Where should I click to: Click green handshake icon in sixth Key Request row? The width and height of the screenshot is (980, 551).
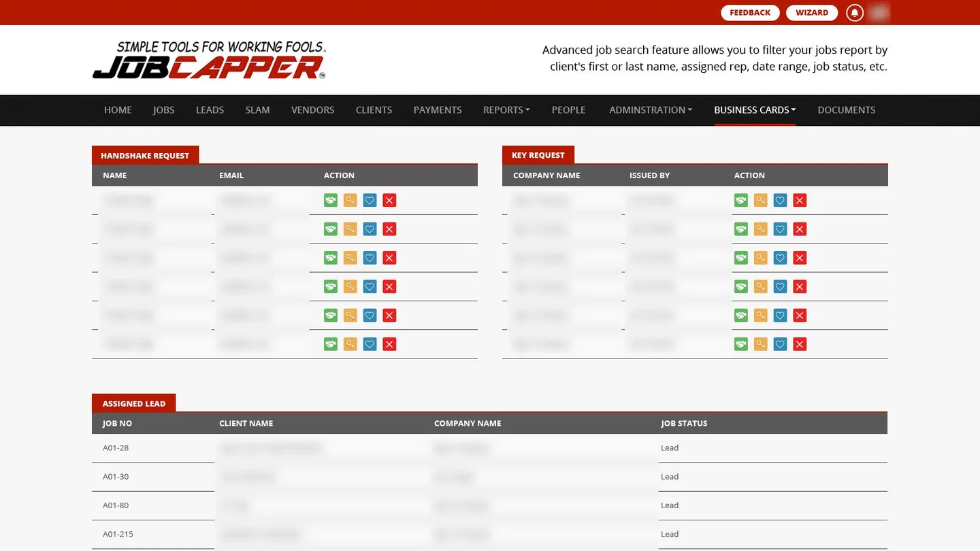[x=741, y=344]
